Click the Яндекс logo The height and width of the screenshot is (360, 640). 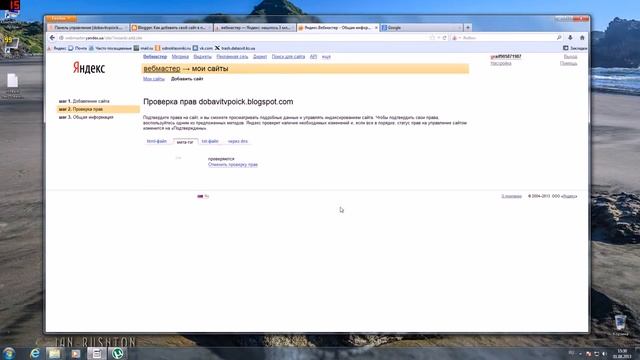point(89,68)
